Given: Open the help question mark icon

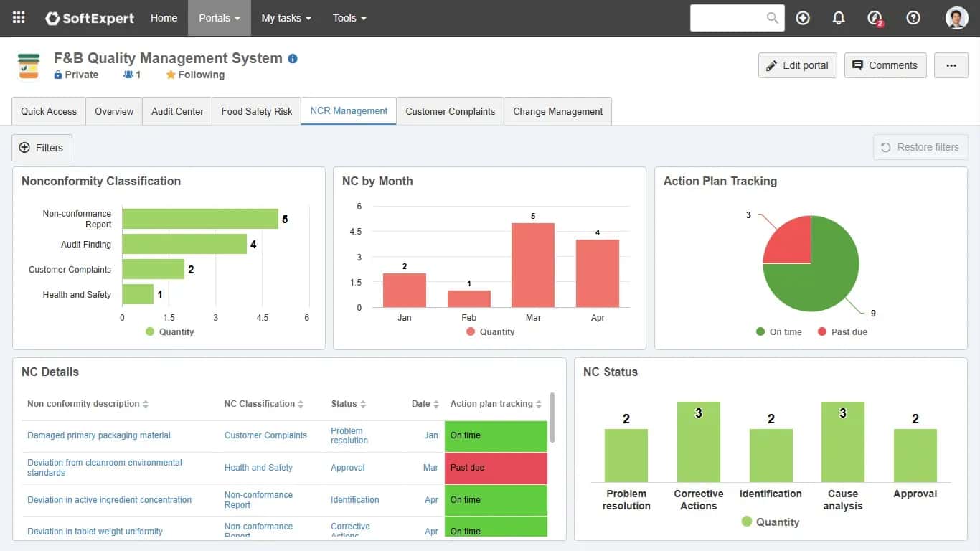Looking at the screenshot, I should click(913, 18).
